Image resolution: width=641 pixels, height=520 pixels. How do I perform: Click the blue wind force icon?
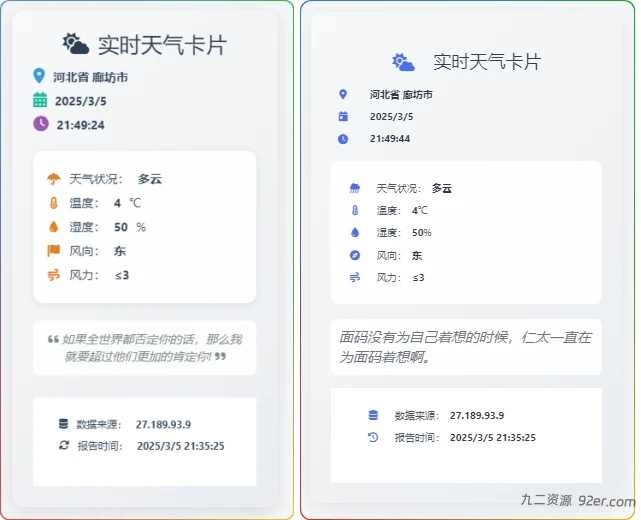pos(355,278)
